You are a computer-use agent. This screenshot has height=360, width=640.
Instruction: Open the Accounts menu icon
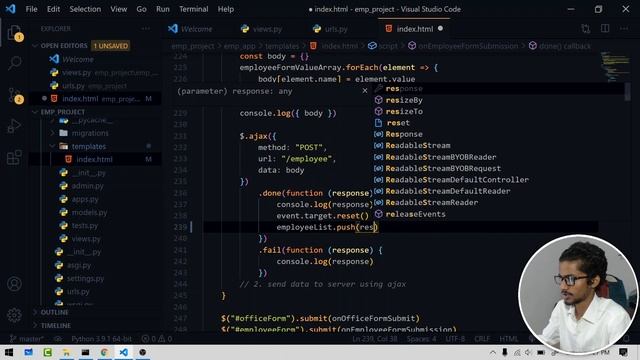pyautogui.click(x=14, y=284)
